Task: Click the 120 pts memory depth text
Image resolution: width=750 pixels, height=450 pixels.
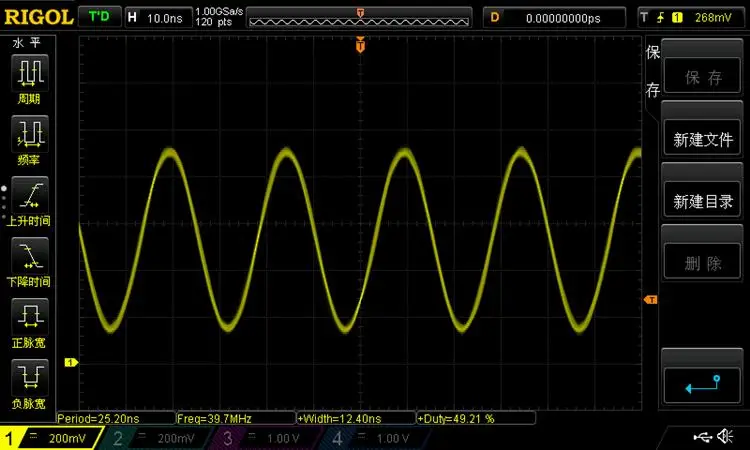Action: tap(213, 22)
